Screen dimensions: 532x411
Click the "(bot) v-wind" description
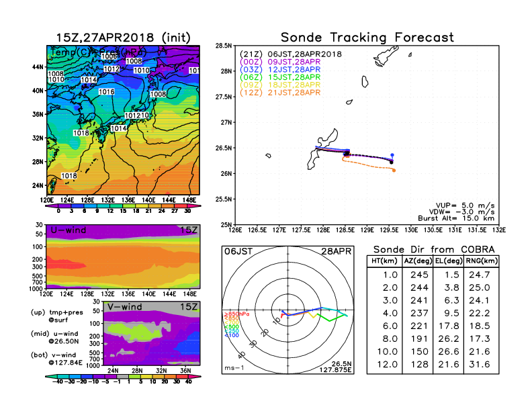pyautogui.click(x=53, y=355)
